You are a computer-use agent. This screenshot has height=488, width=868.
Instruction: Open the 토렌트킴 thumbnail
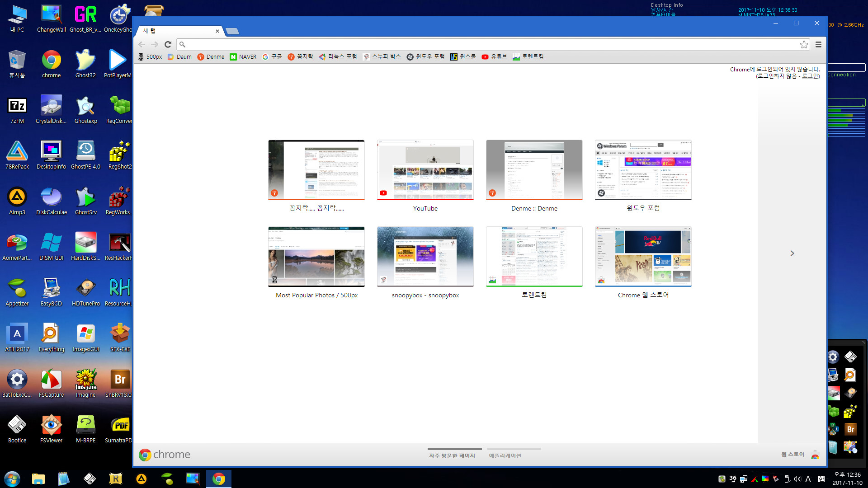pos(534,257)
